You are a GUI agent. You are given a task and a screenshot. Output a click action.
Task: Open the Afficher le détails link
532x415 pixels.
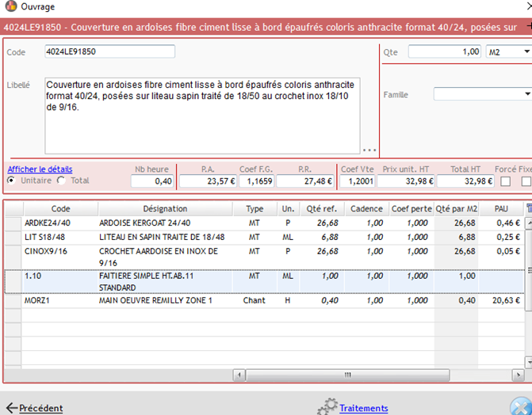pos(40,169)
